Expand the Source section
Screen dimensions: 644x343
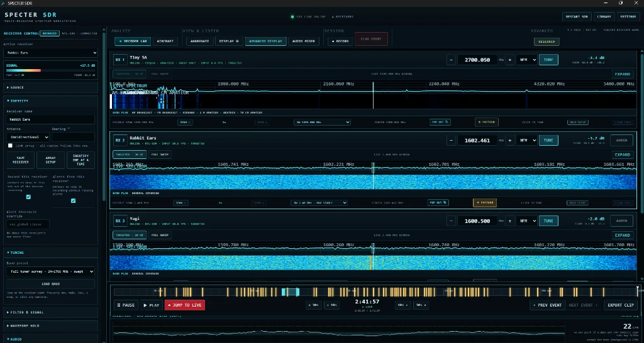(x=50, y=87)
